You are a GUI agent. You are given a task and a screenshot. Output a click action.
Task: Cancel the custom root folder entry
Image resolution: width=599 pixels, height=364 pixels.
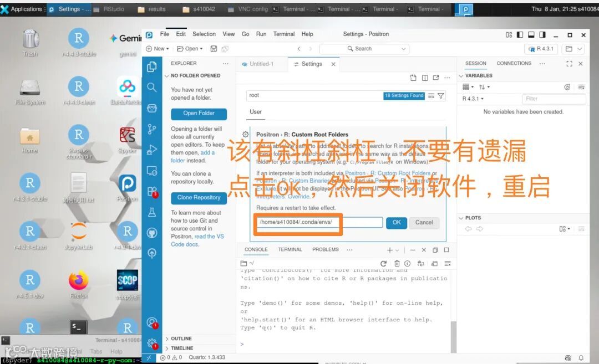click(x=424, y=223)
